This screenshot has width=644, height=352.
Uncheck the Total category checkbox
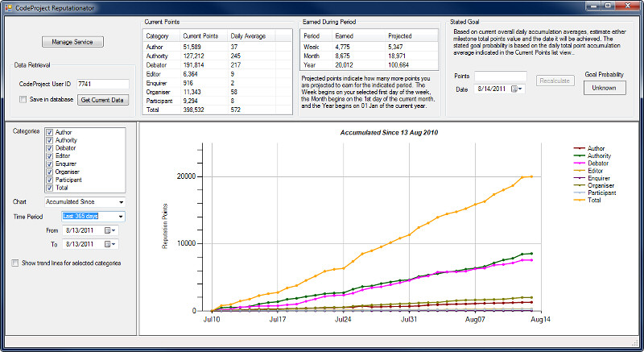click(x=50, y=188)
